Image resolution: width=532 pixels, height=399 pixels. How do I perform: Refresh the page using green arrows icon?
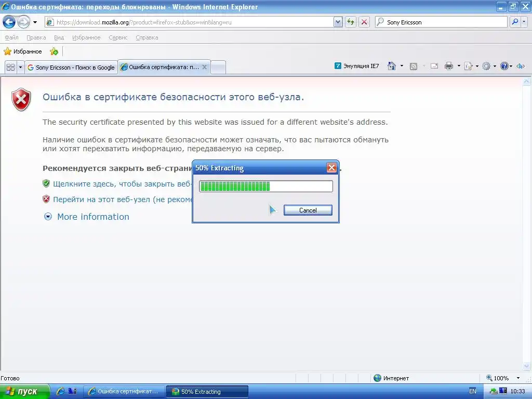click(x=351, y=22)
